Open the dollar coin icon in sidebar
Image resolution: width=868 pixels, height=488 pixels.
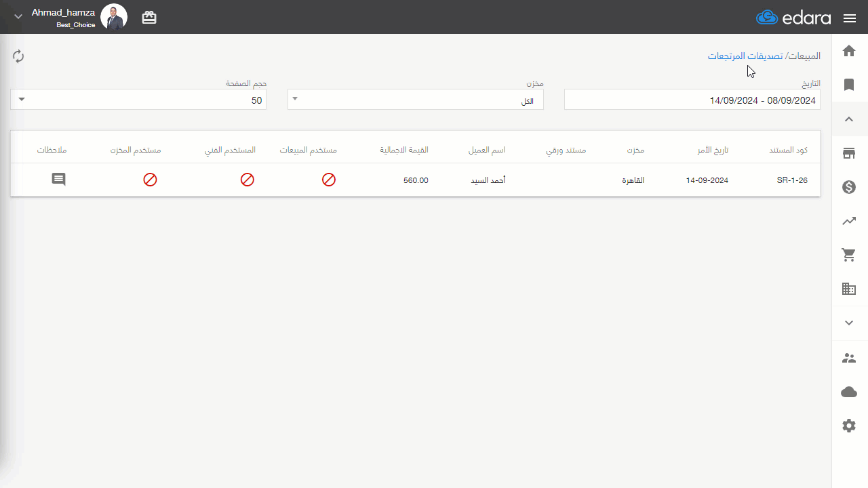(849, 187)
